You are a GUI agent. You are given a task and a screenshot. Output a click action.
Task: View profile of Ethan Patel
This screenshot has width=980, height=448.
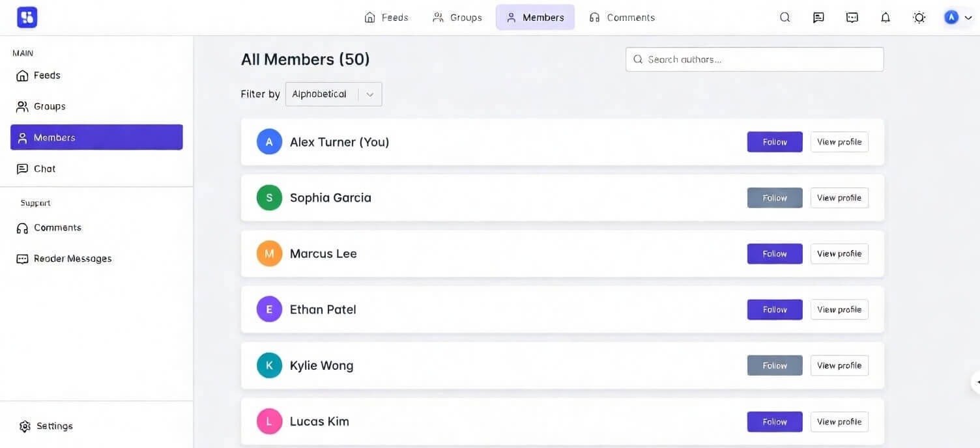point(839,310)
